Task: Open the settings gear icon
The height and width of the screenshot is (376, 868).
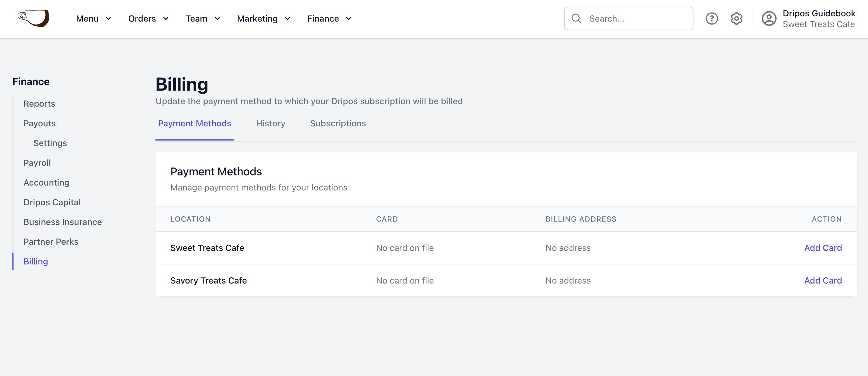Action: [x=736, y=18]
